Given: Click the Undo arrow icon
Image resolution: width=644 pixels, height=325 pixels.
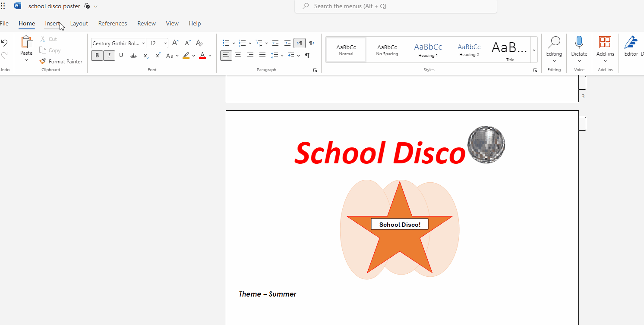Looking at the screenshot, I should click(x=4, y=43).
